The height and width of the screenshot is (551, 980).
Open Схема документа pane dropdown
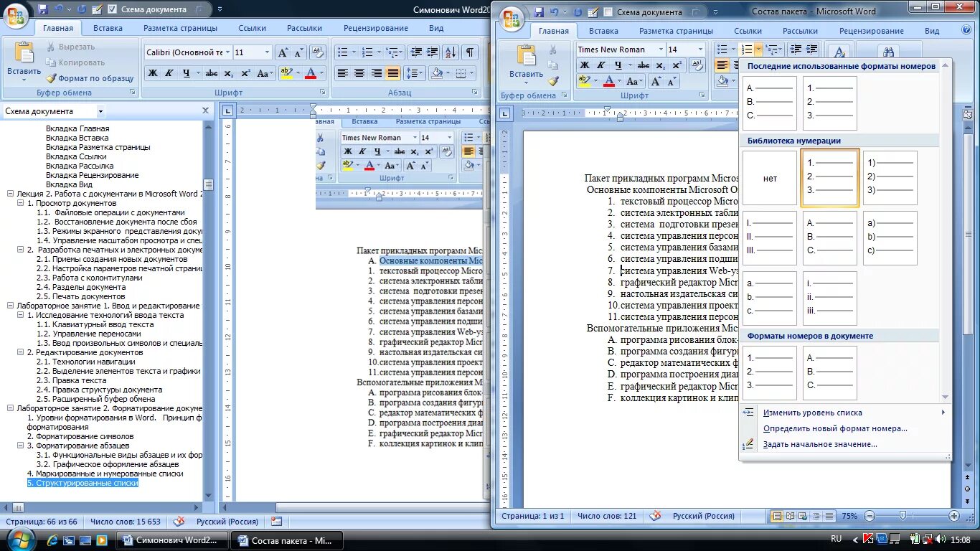coord(100,111)
